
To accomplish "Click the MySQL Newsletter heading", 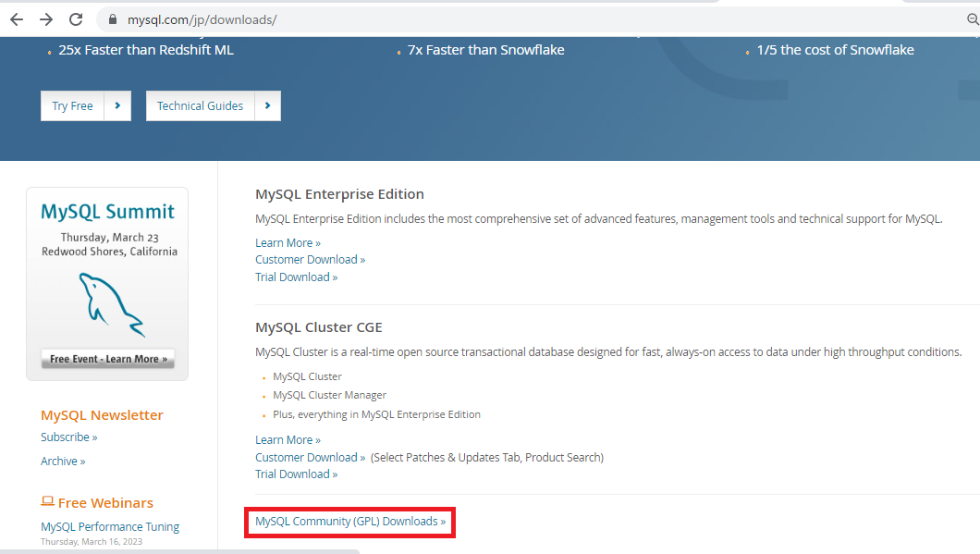I will pos(102,415).
